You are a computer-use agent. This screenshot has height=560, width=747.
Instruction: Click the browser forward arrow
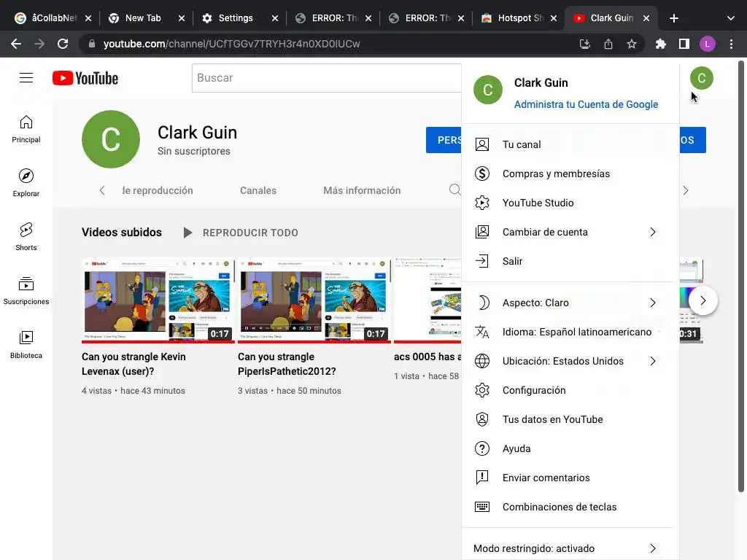(x=39, y=44)
